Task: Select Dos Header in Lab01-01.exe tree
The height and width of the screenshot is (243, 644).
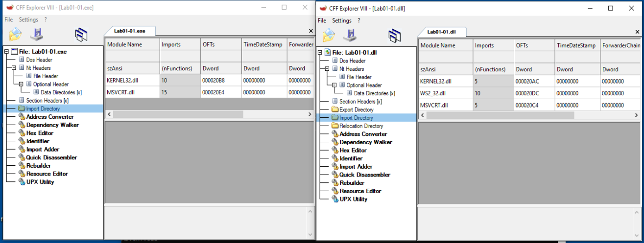Action: [39, 60]
